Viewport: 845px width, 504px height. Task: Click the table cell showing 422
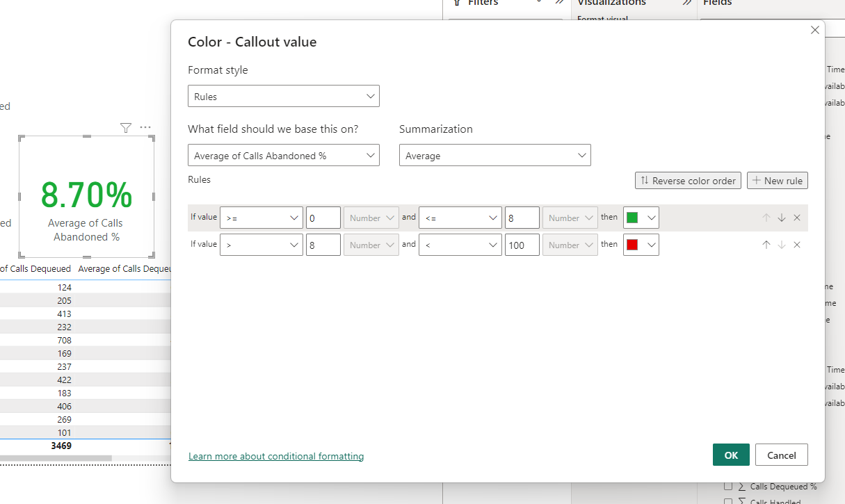64,380
